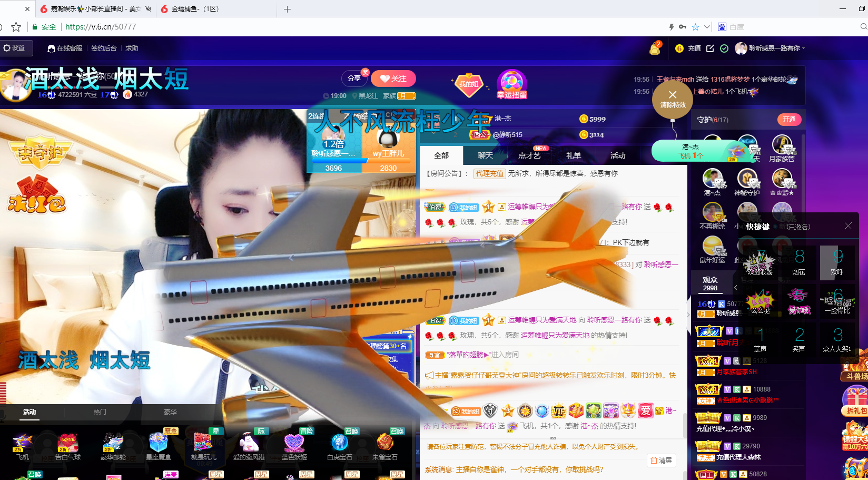Click audience entry 充值代理大森林

click(738, 457)
